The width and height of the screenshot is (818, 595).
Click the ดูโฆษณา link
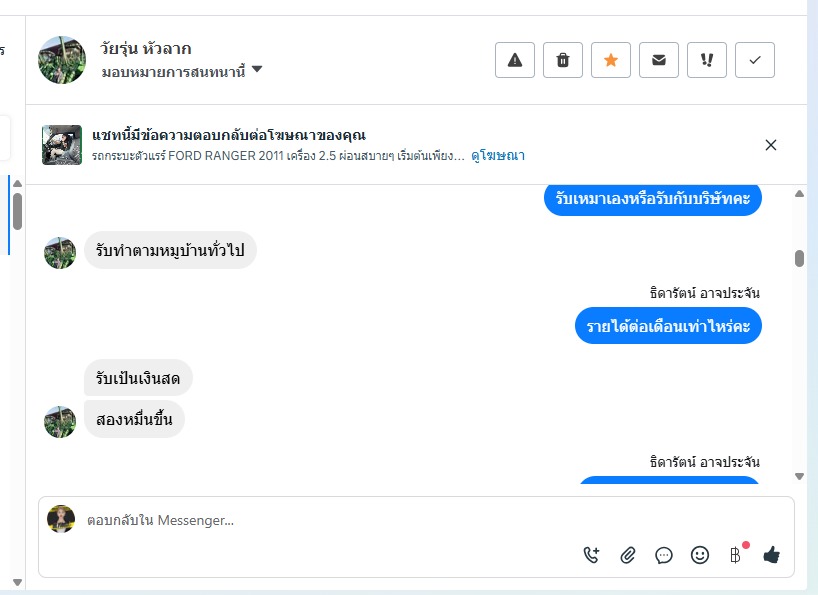click(x=498, y=156)
